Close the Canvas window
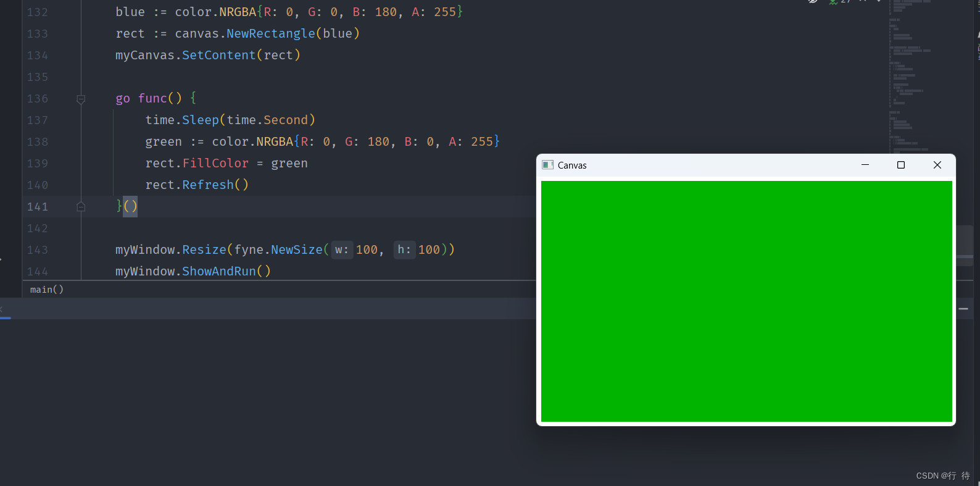The width and height of the screenshot is (980, 486). 937,165
